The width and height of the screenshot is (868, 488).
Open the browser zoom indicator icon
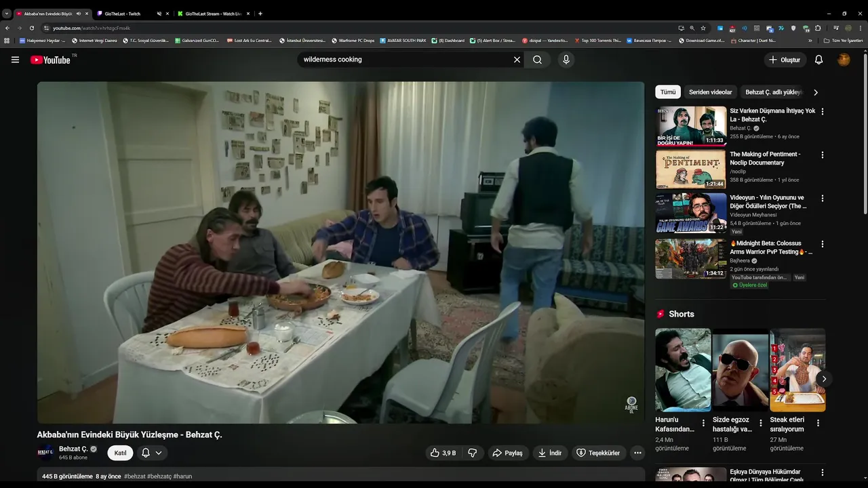(692, 28)
